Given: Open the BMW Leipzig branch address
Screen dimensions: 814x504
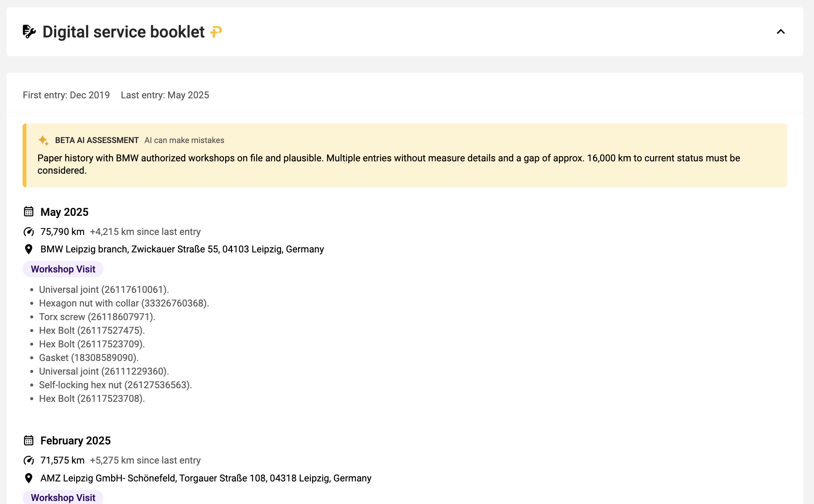Looking at the screenshot, I should 182,249.
